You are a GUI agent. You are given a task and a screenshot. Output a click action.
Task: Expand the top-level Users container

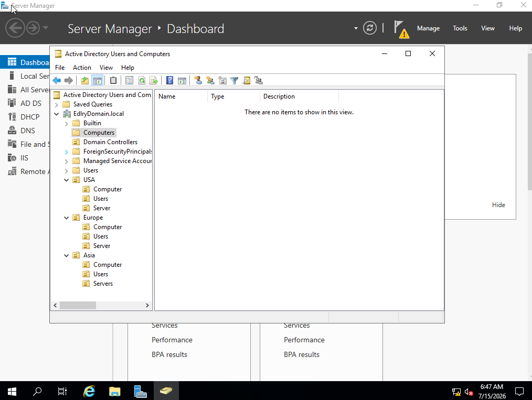click(x=67, y=171)
